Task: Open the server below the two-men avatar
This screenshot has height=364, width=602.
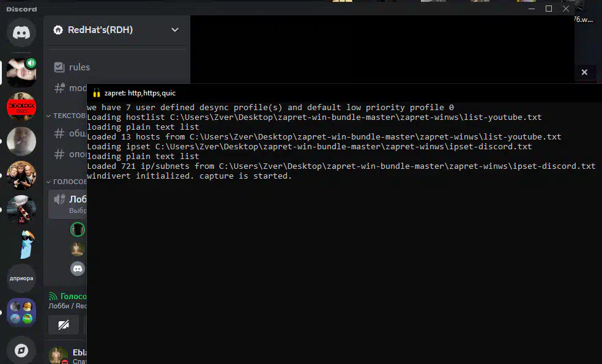Action: click(x=21, y=209)
